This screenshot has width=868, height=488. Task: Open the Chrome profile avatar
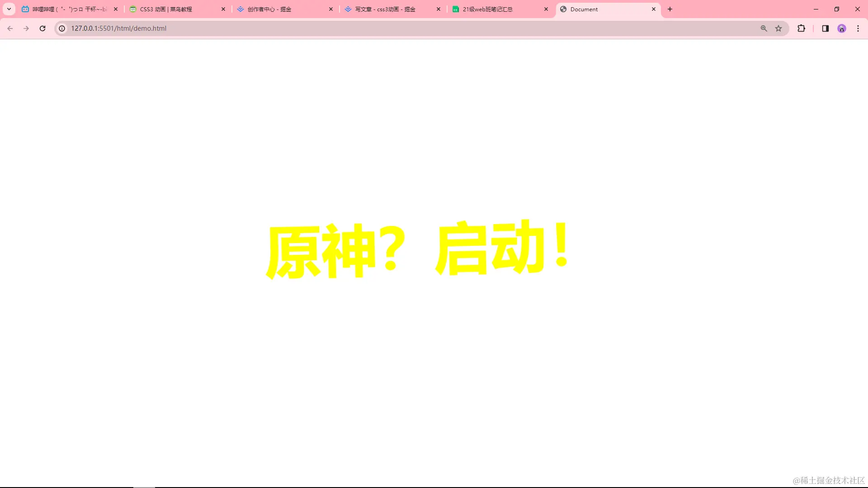[x=841, y=28]
